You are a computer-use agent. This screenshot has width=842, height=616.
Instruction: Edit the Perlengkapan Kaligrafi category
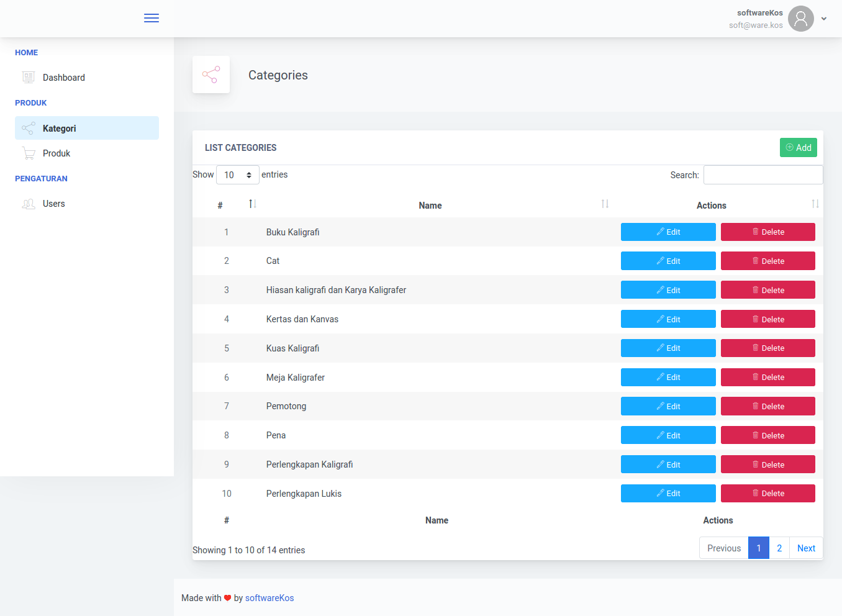[668, 464]
